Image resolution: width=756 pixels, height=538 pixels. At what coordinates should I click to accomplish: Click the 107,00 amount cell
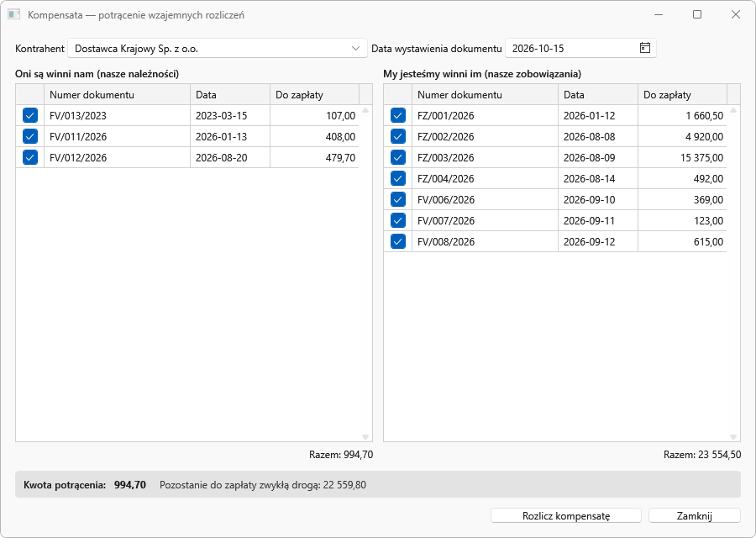click(x=314, y=116)
